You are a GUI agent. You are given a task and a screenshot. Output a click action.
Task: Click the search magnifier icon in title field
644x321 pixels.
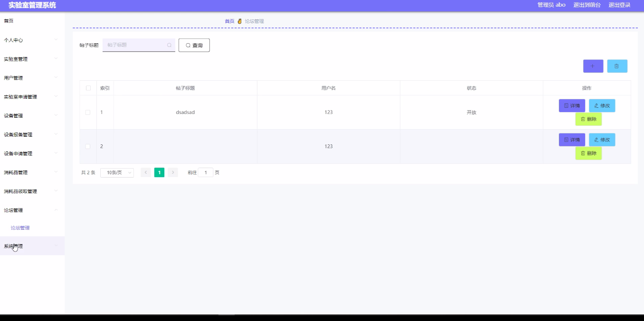click(x=169, y=45)
